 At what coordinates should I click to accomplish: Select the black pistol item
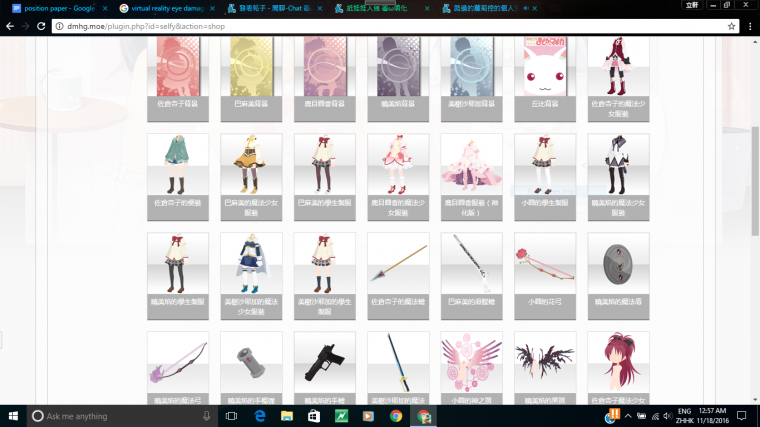[325, 368]
